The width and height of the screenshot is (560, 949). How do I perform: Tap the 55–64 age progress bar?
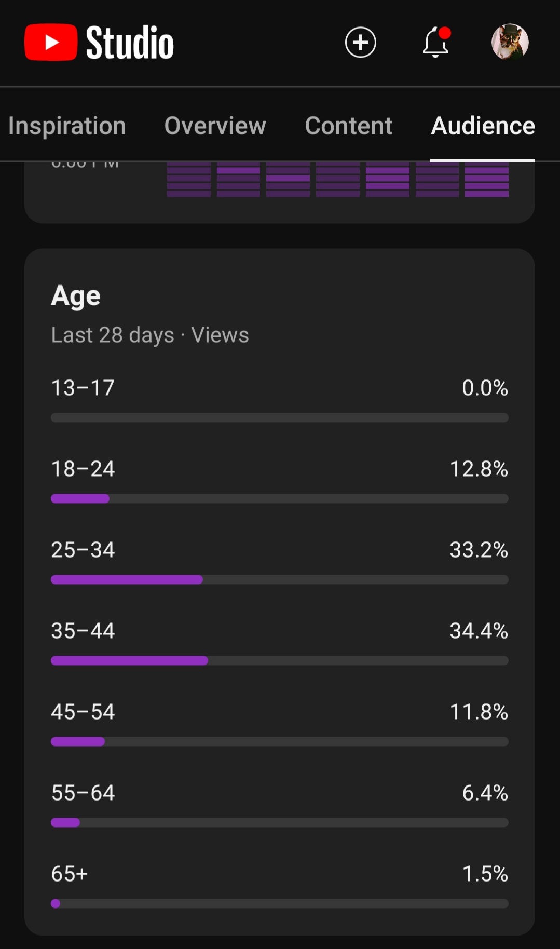(279, 823)
